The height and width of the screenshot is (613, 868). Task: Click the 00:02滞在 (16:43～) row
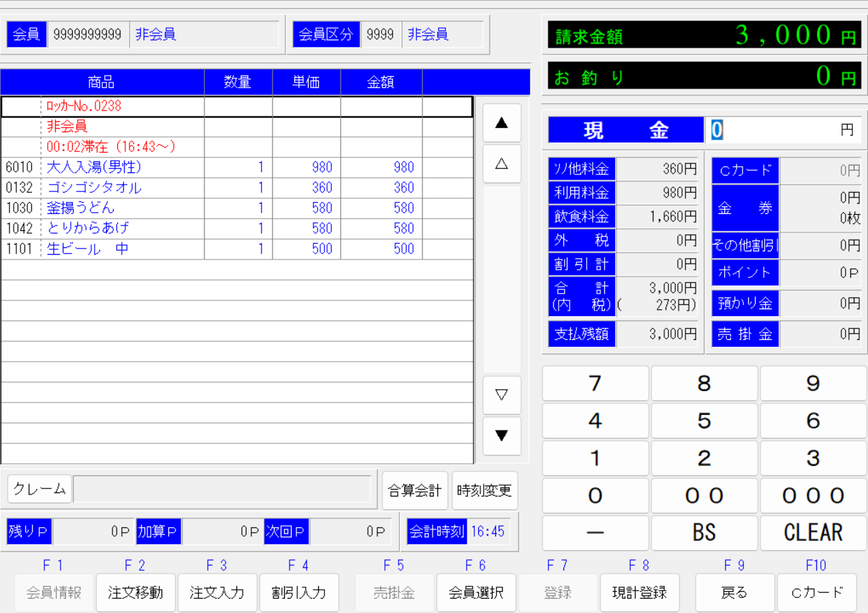(236, 147)
